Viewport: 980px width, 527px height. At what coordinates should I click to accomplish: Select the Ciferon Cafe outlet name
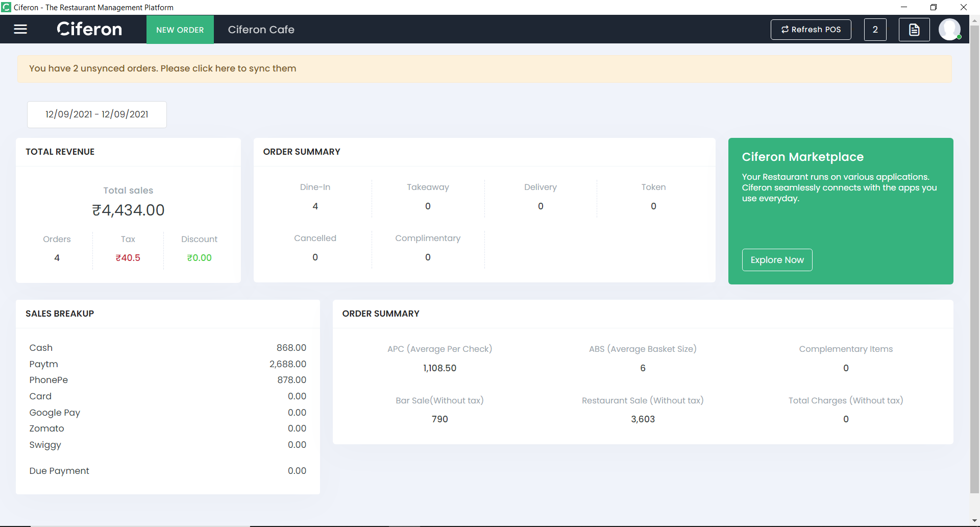coord(261,30)
